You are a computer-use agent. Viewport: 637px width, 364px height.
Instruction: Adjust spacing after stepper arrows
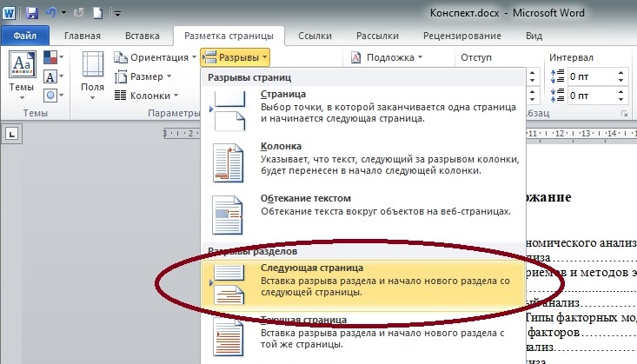pyautogui.click(x=620, y=96)
